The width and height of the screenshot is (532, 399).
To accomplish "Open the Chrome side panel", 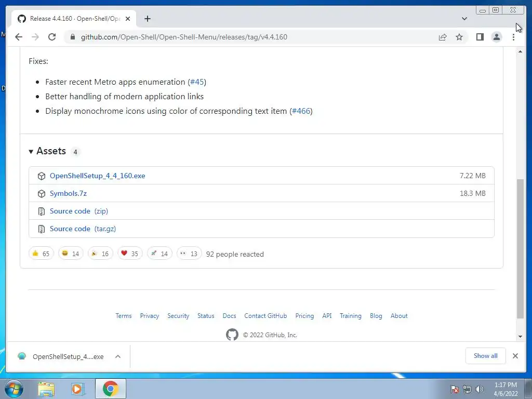I will (480, 37).
